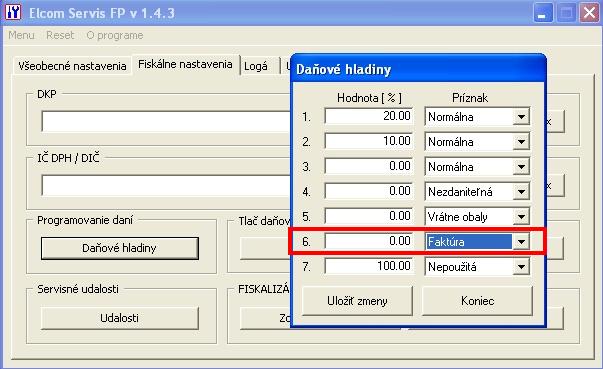
Task: Expand the Vrátne obaly dropdown in row 5
Action: tap(521, 217)
